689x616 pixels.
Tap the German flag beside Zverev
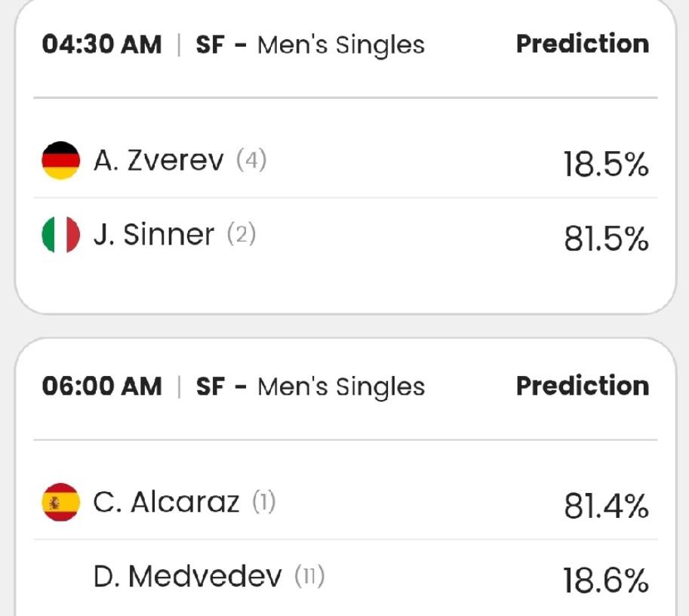click(60, 160)
